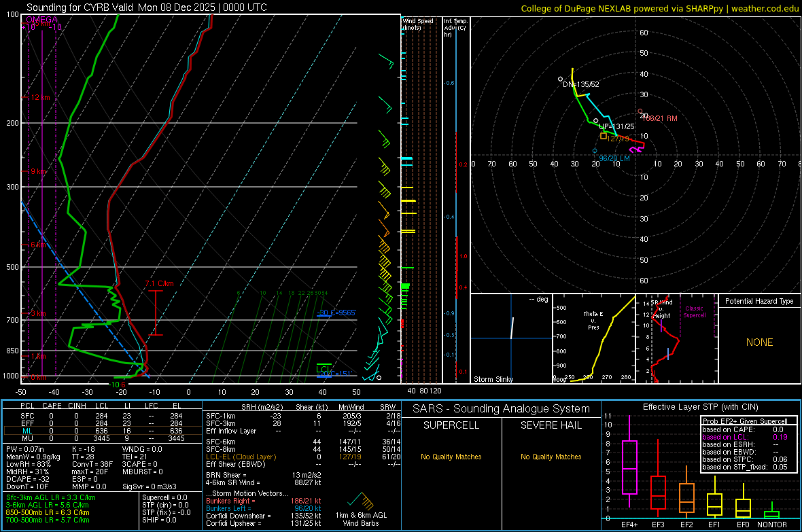Click the 'UP=131/25' hodograph label
The width and height of the screenshot is (802, 532).
pyautogui.click(x=616, y=126)
